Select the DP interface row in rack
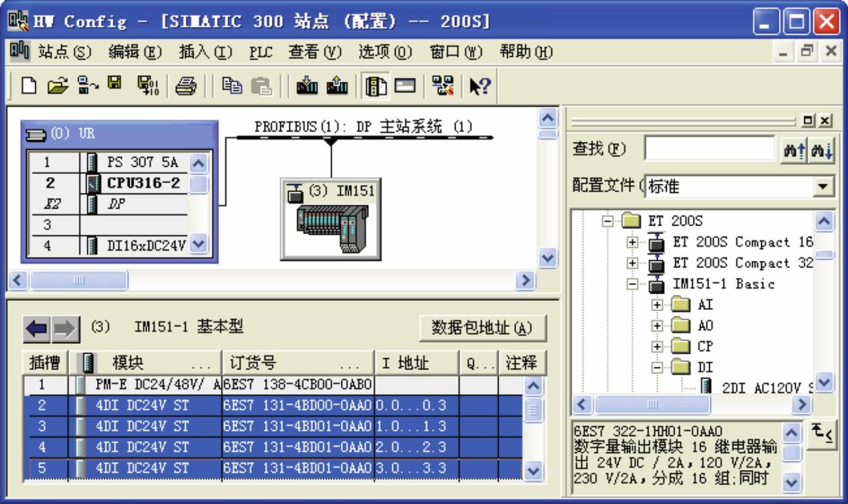 pos(108,204)
